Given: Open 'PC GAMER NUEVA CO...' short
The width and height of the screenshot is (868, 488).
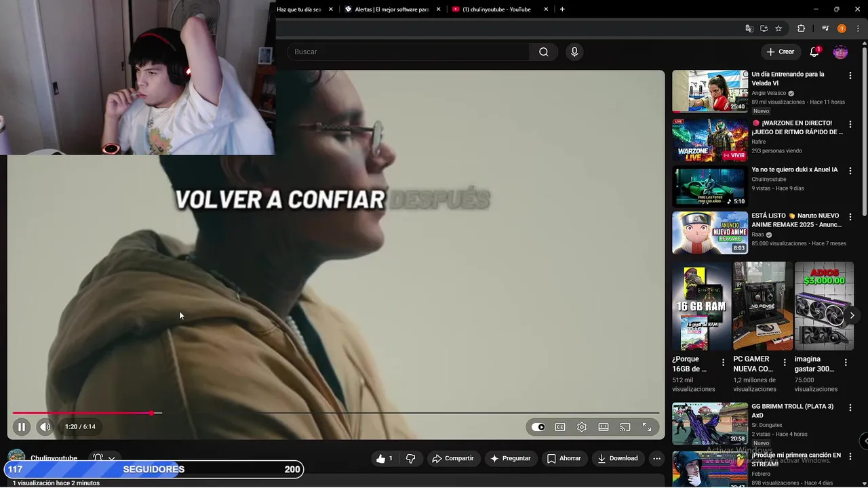Looking at the screenshot, I should point(763,306).
